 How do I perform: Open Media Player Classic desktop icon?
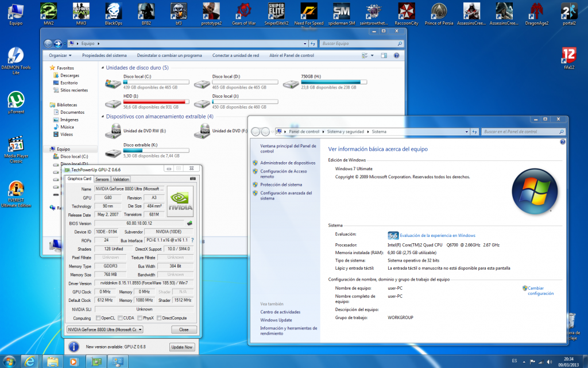(x=16, y=149)
